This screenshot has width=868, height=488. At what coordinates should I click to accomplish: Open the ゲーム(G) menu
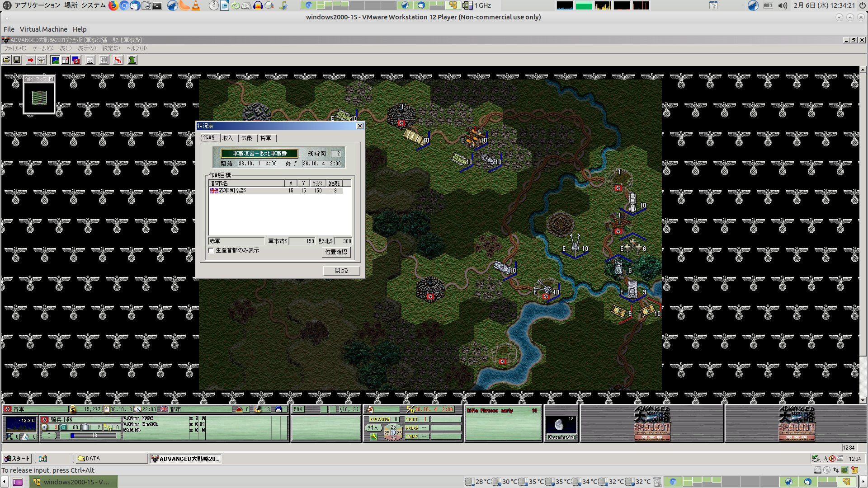point(42,48)
